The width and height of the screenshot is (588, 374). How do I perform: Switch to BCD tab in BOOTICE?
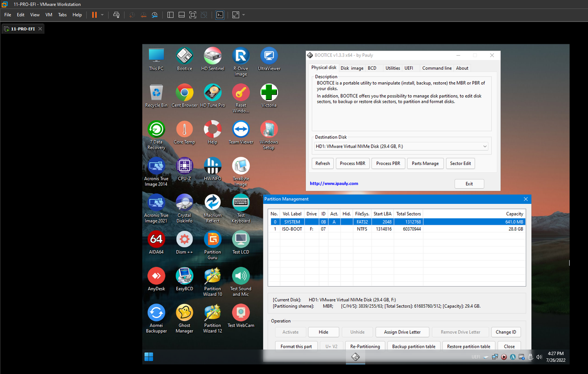372,68
